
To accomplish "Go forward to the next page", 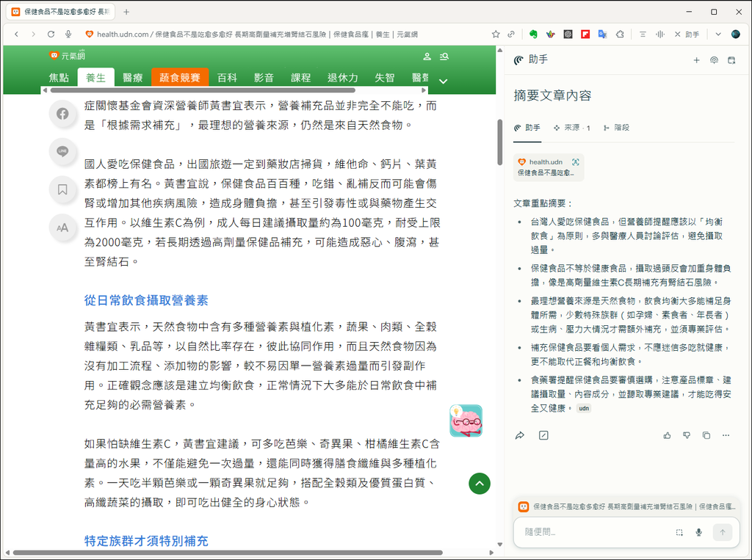I will pos(33,34).
